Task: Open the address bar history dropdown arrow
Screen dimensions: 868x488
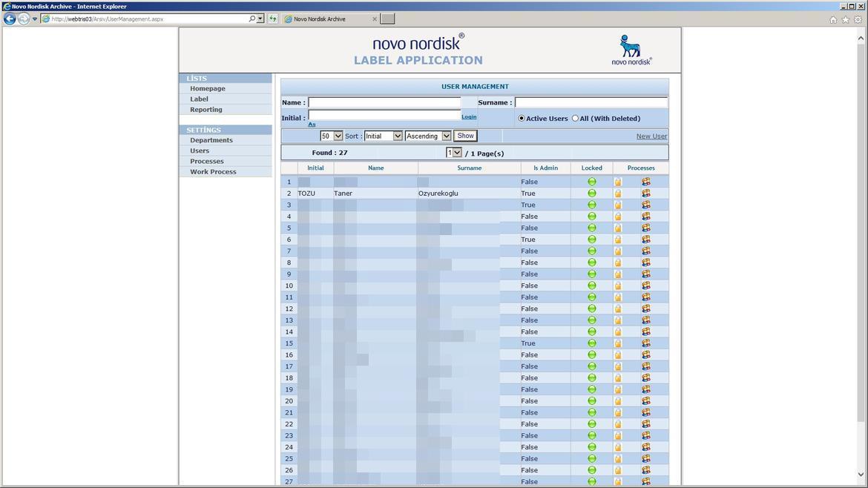Action: tap(260, 19)
